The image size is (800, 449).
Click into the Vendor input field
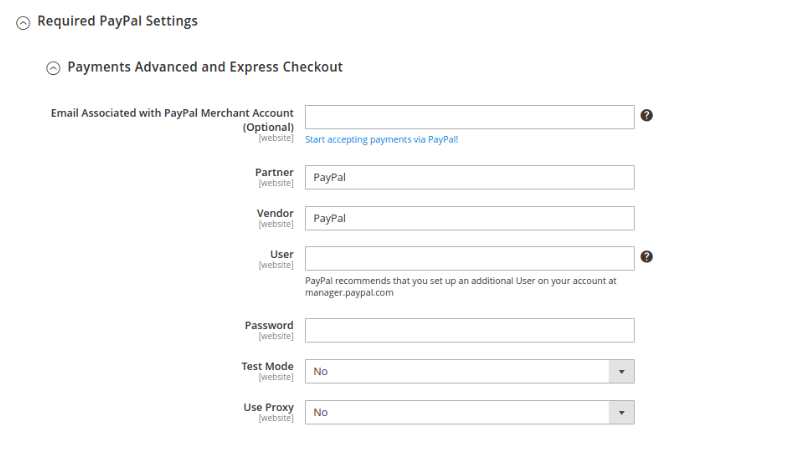[x=469, y=218]
